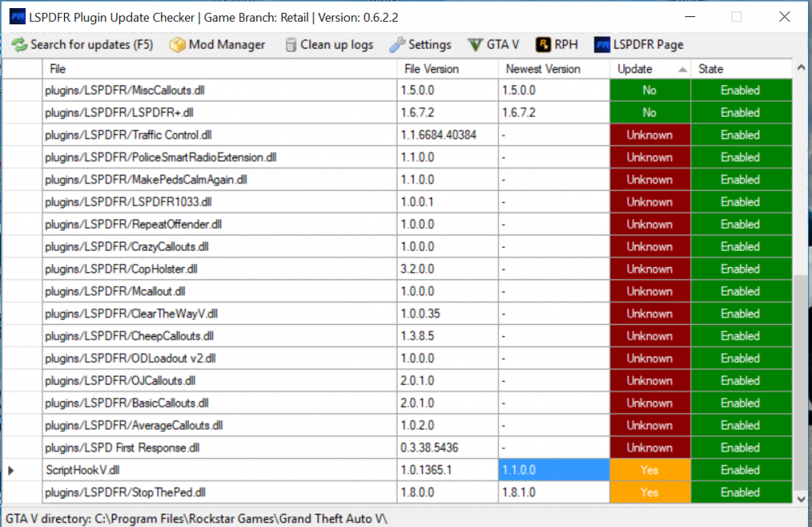Image resolution: width=812 pixels, height=527 pixels.
Task: Click highlighted newest version 1.1.0.0 cell
Action: pyautogui.click(x=554, y=470)
